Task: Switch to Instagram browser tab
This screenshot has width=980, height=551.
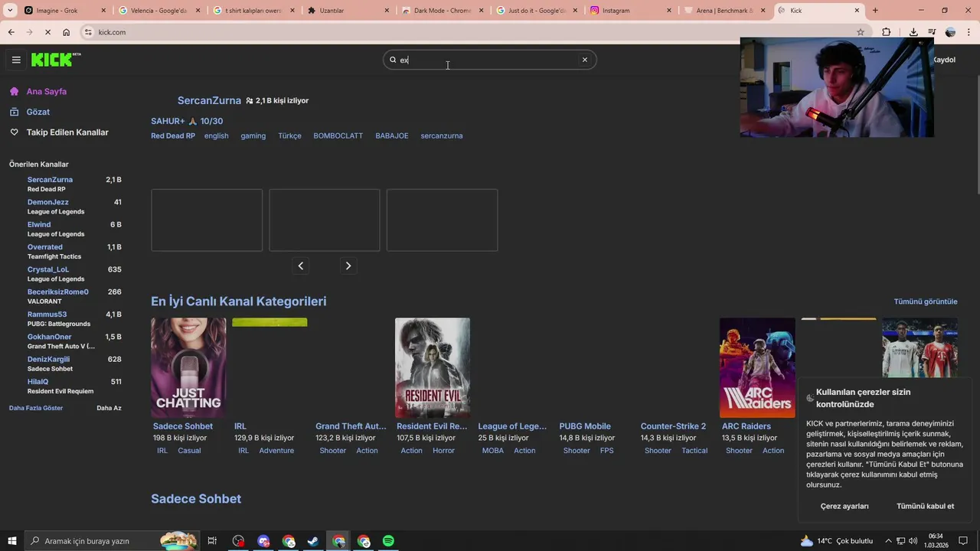Action: click(630, 11)
